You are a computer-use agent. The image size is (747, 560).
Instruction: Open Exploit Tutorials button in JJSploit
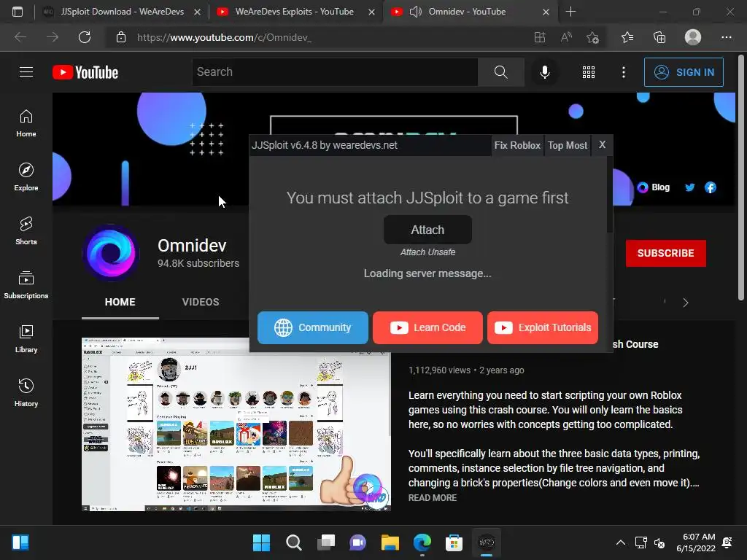543,327
